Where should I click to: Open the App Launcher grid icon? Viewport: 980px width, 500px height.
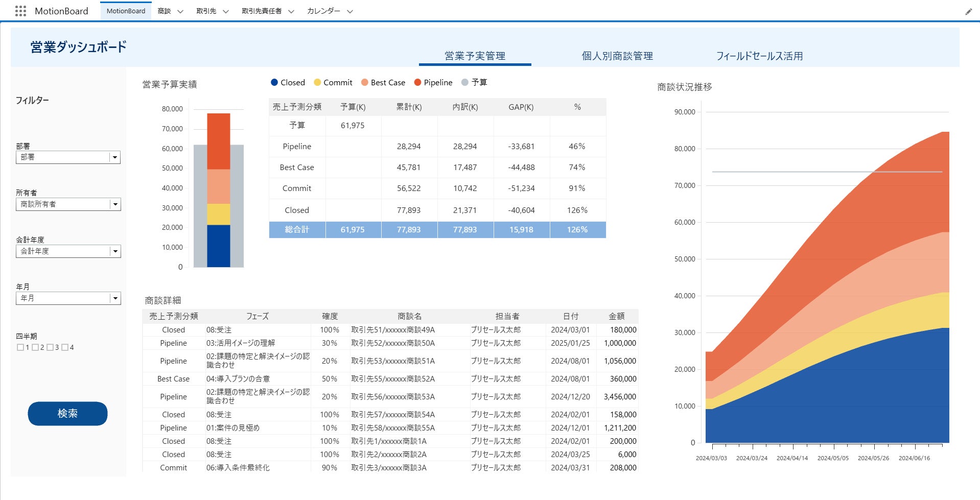(20, 11)
